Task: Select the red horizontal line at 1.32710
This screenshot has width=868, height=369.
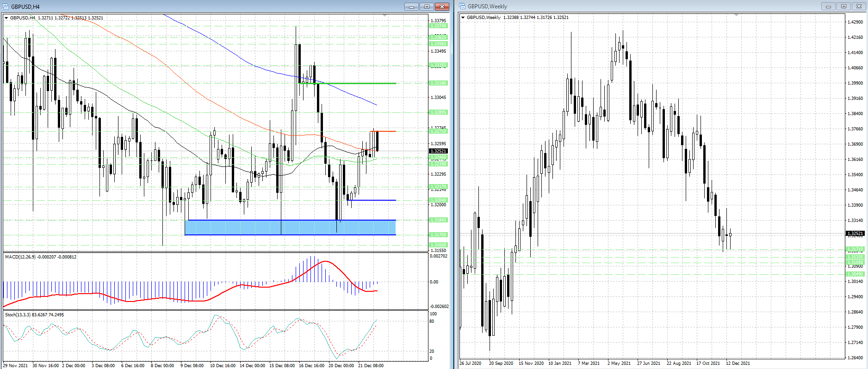Action: pyautogui.click(x=383, y=131)
